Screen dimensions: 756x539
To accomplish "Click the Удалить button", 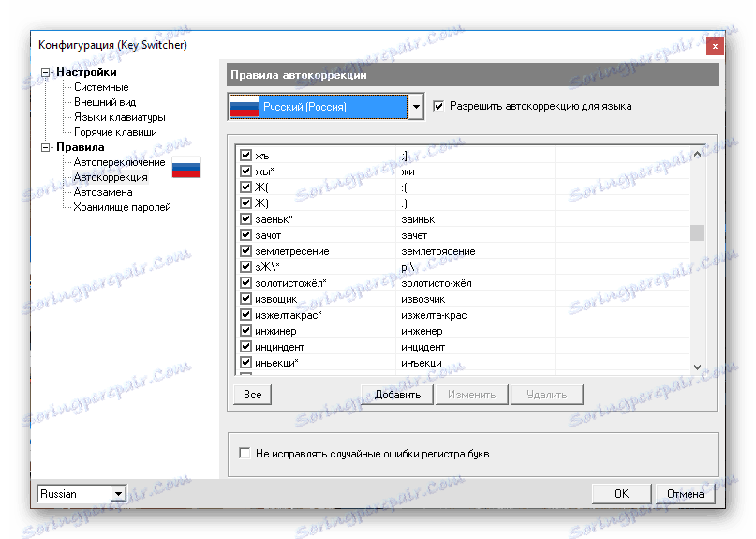I will point(546,395).
